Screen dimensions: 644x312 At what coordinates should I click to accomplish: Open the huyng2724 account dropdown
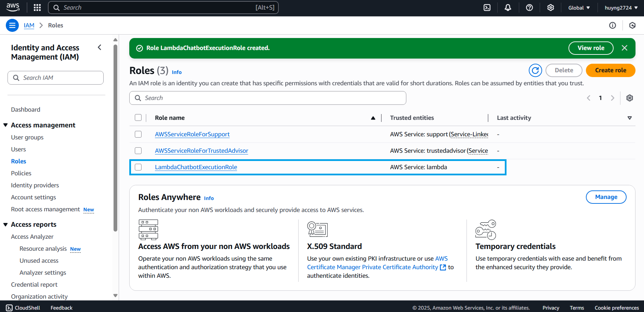pos(621,8)
